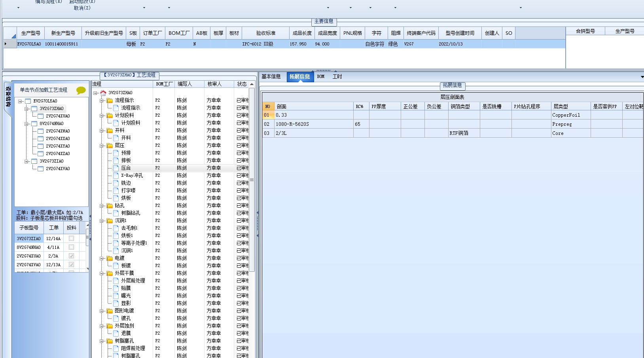This screenshot has height=358, width=644.
Task: Click the folder icon for 外层干膜
Action: pyautogui.click(x=110, y=273)
